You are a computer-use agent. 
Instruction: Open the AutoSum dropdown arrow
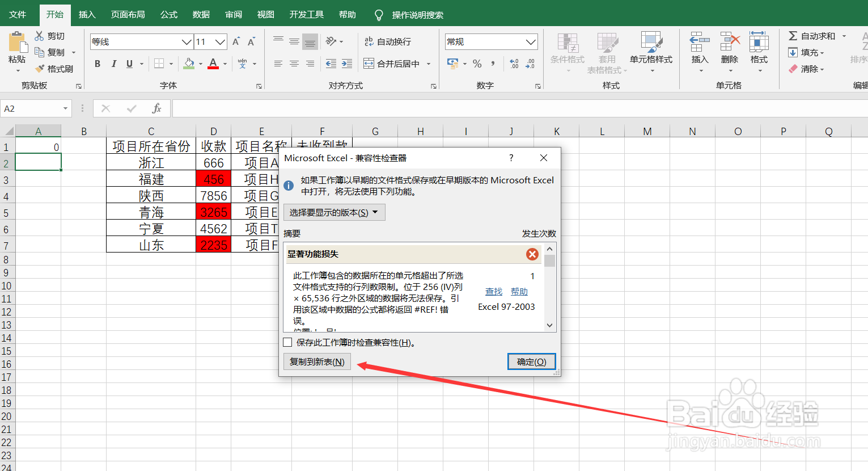tap(844, 36)
